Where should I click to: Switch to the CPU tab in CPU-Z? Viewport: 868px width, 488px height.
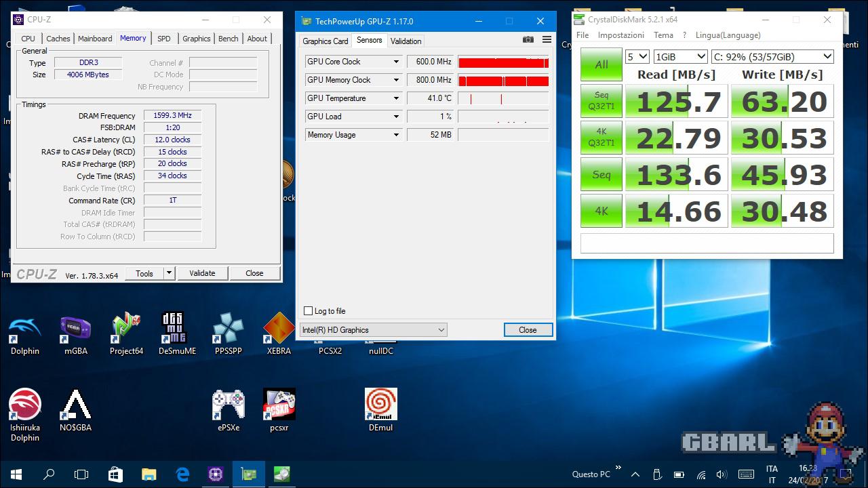pos(28,39)
